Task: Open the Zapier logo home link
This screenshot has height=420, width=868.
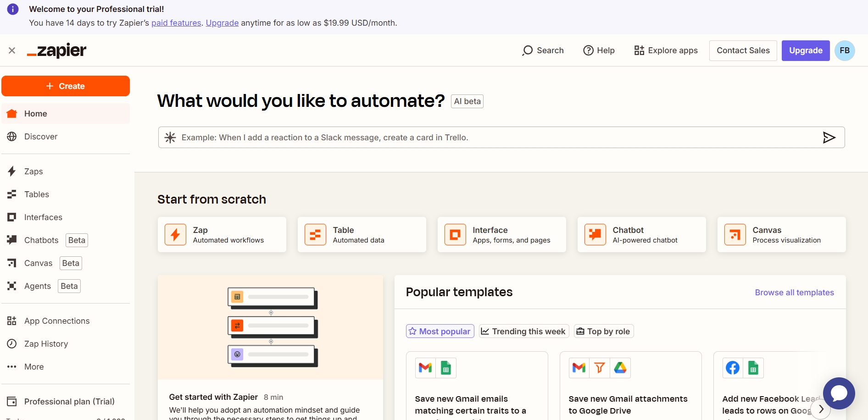Action: (x=56, y=50)
